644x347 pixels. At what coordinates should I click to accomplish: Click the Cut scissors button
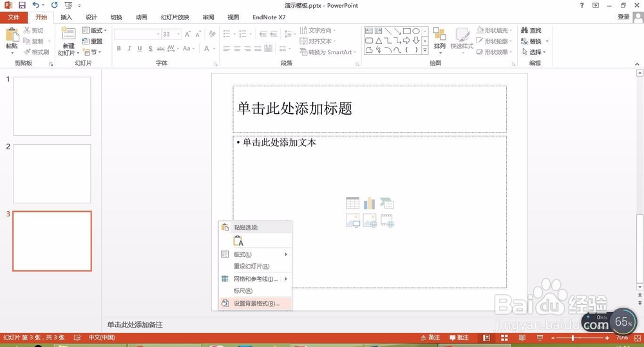click(33, 30)
